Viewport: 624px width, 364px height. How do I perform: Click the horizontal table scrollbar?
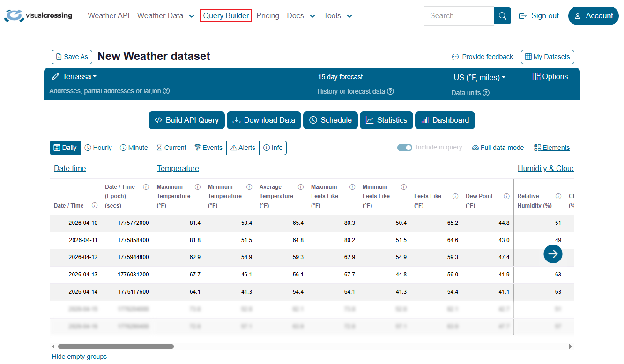tap(115, 347)
